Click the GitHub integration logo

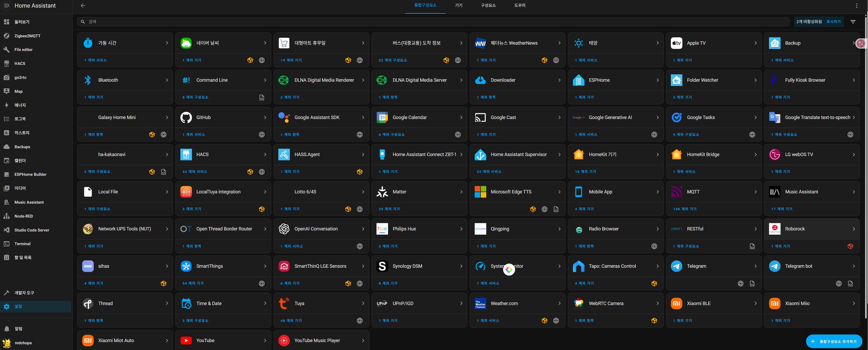[186, 117]
